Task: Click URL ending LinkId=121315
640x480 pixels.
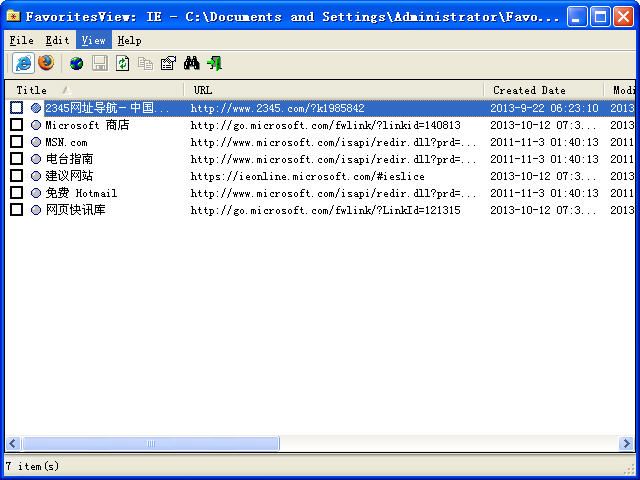Action: 326,210
